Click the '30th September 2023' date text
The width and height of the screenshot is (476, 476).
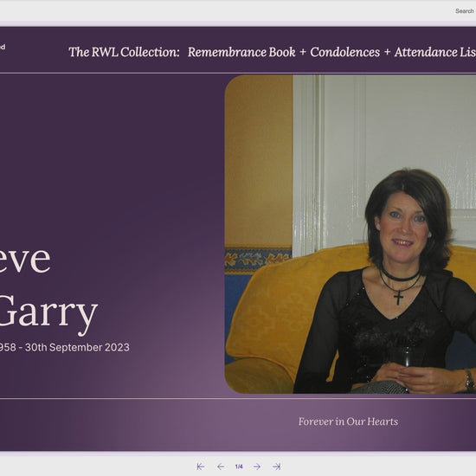pos(77,347)
